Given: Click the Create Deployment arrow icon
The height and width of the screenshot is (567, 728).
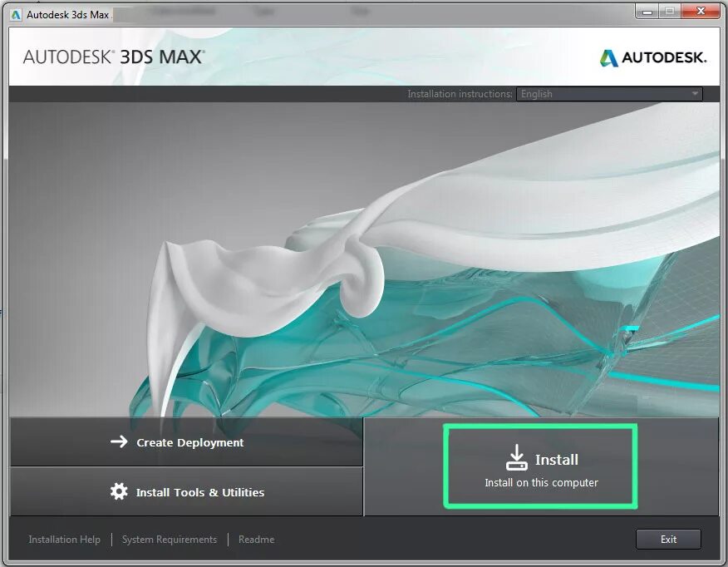Looking at the screenshot, I should (119, 441).
